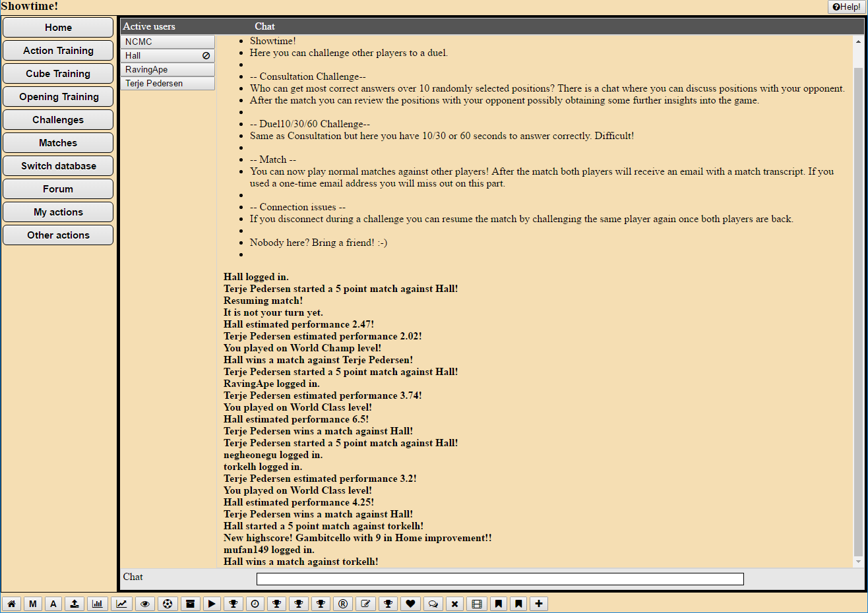The width and height of the screenshot is (868, 613).
Task: Click 'torkelh logged in.' line
Action: tap(263, 467)
